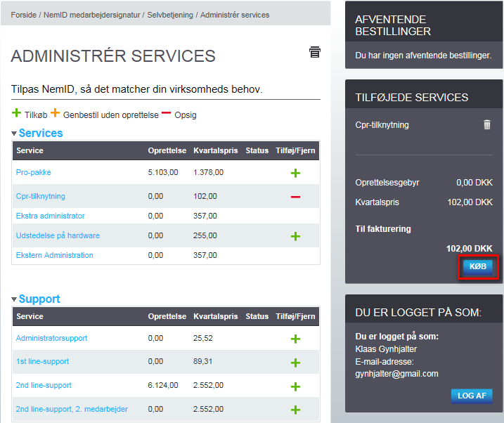Image resolution: width=504 pixels, height=423 pixels.
Task: Click the Til fakturering total 102,00 DKK
Action: pyautogui.click(x=470, y=249)
